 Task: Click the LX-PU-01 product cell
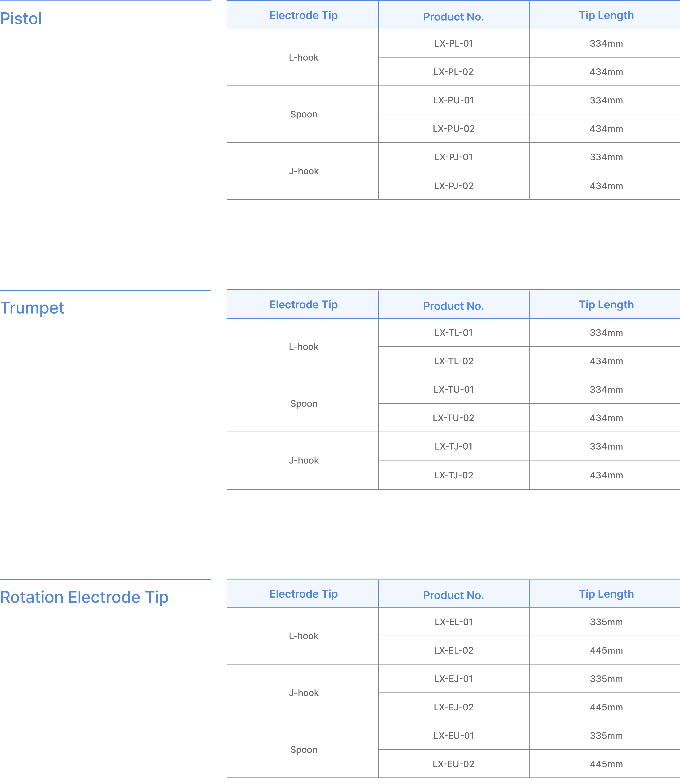click(x=453, y=100)
